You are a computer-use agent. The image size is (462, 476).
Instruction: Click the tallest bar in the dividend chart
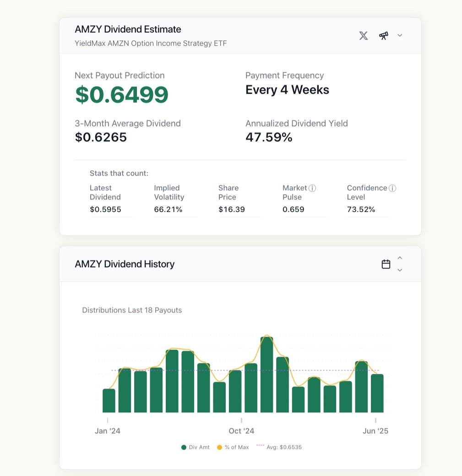[266, 374]
